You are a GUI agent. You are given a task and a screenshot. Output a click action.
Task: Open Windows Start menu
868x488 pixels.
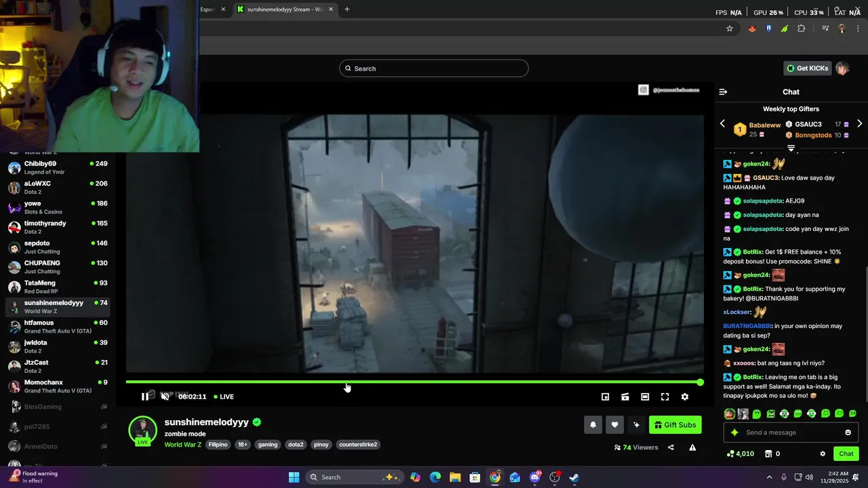tap(294, 477)
